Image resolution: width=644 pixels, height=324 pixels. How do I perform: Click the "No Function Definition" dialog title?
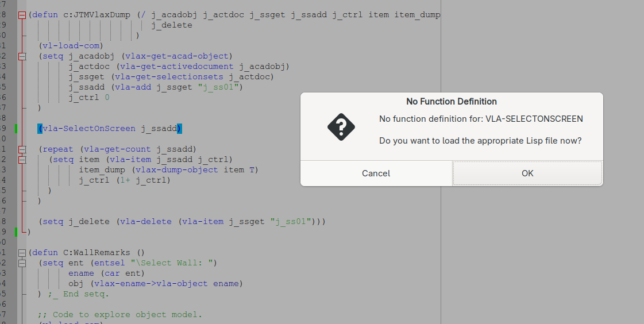point(451,102)
